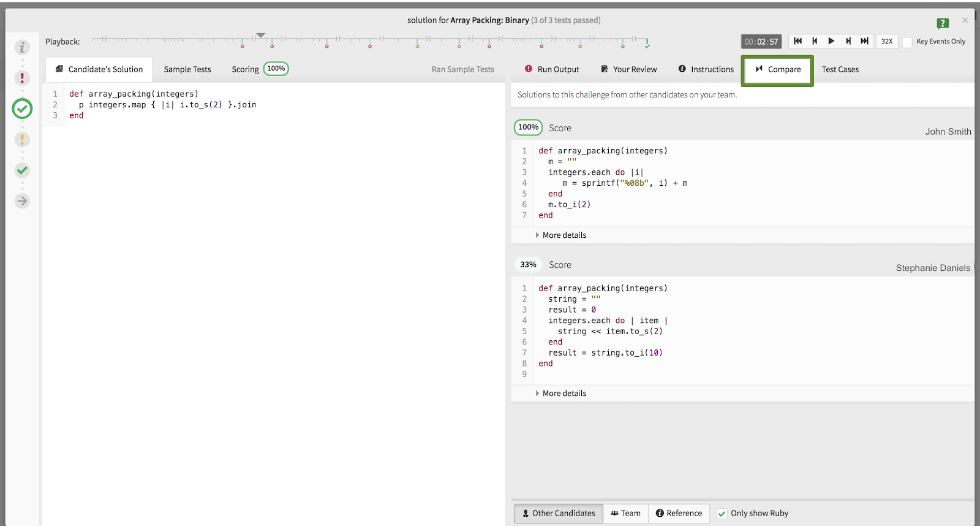
Task: Open the Your Review tab
Action: pos(628,69)
